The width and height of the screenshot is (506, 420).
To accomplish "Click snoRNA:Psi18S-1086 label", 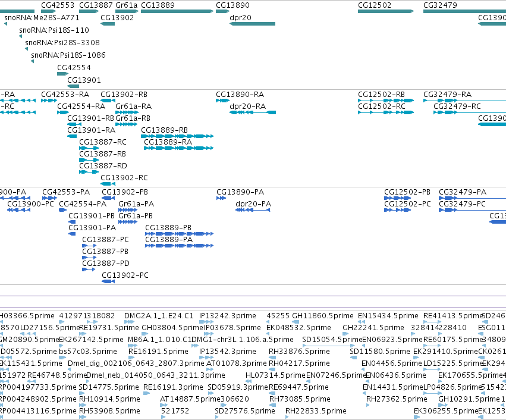I will pos(68,55).
